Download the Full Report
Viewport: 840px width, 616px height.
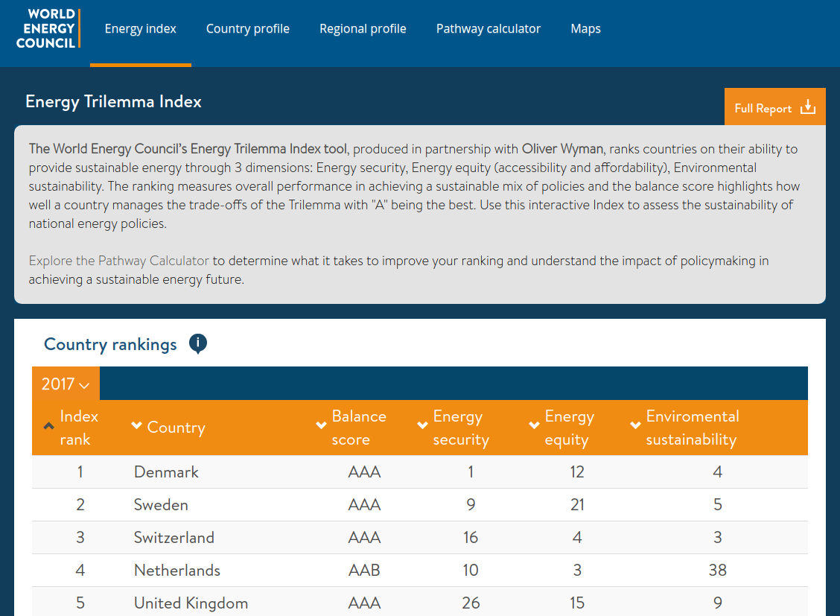pos(774,107)
